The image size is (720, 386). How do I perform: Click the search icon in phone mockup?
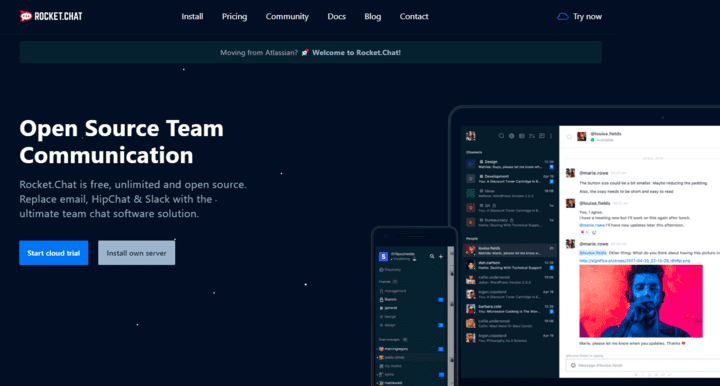point(432,257)
